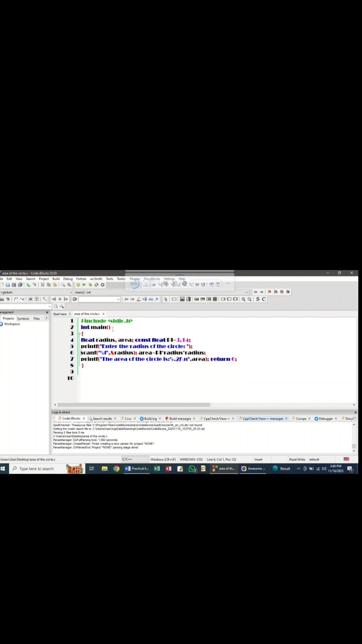Click the Zoom out magnifier icon
This screenshot has height=644, width=362.
coord(249,299)
